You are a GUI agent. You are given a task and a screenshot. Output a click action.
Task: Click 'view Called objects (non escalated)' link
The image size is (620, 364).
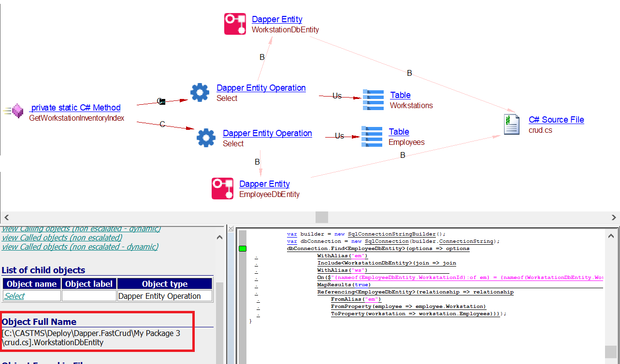pos(62,238)
